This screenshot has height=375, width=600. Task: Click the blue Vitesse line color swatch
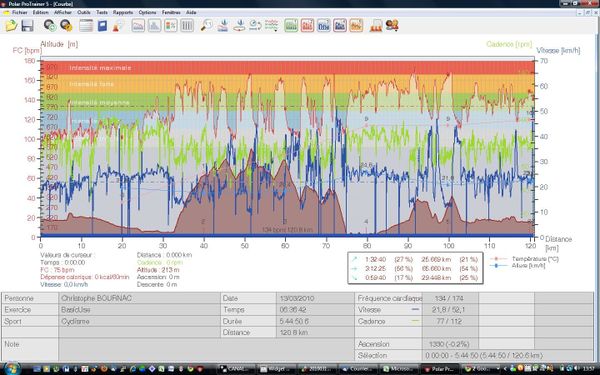coord(415,310)
